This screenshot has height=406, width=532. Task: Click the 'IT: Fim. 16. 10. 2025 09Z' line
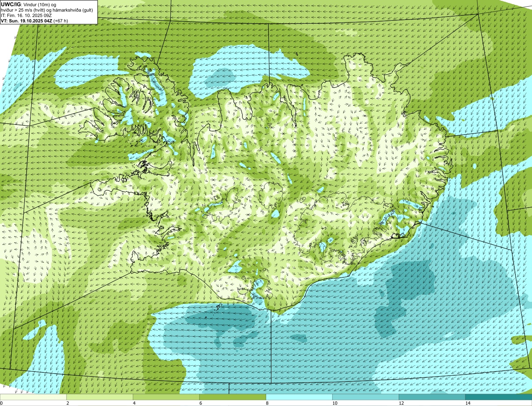click(x=27, y=15)
